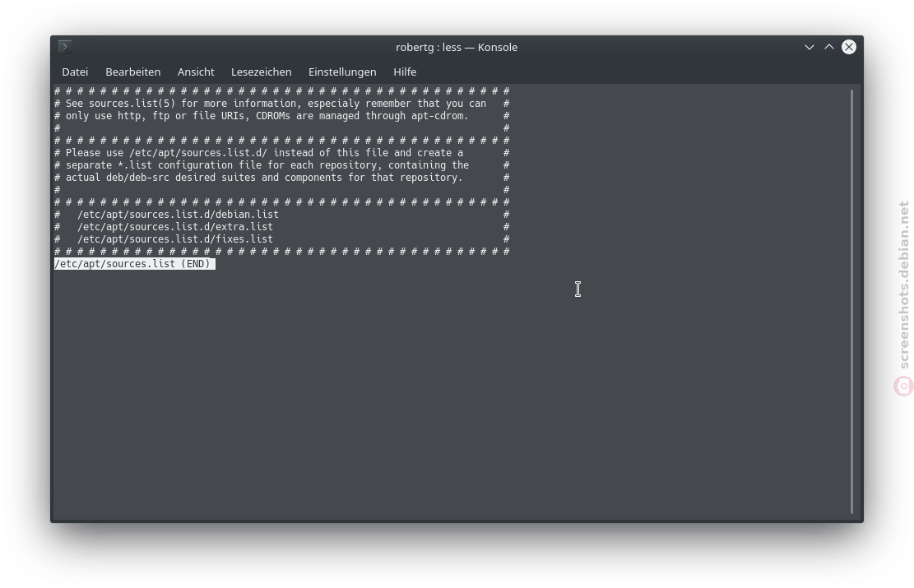Close the Konsole window
Screen dimensions: 914x588
coord(849,47)
